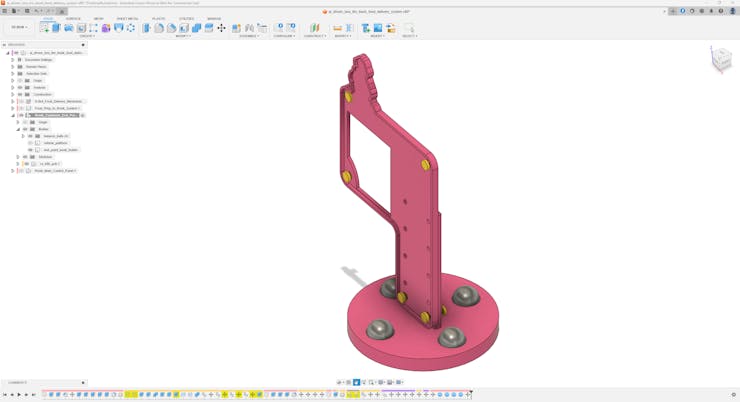Image resolution: width=740 pixels, height=402 pixels.
Task: Click the Save icon in title bar
Action: pyautogui.click(x=27, y=11)
